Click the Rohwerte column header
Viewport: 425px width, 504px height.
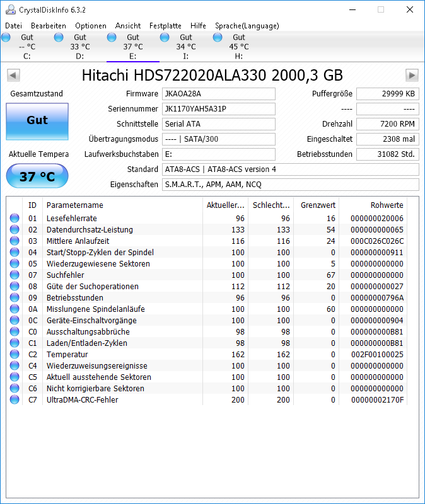[x=373, y=205]
